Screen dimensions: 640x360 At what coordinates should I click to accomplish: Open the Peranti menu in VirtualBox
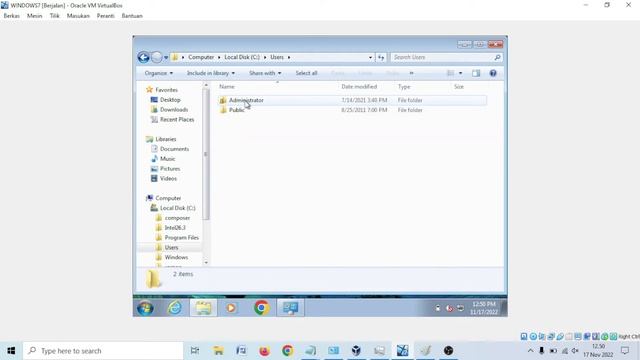click(x=105, y=16)
